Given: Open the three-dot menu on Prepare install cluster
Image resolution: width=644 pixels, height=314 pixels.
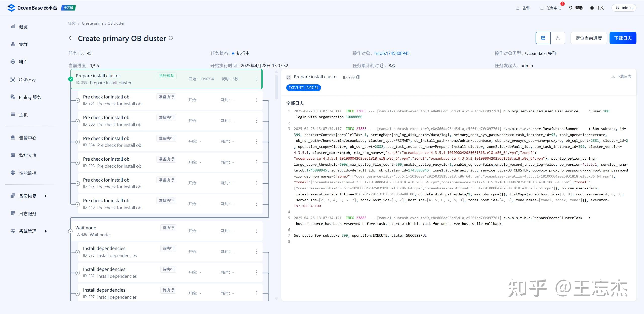Looking at the screenshot, I should tap(257, 79).
